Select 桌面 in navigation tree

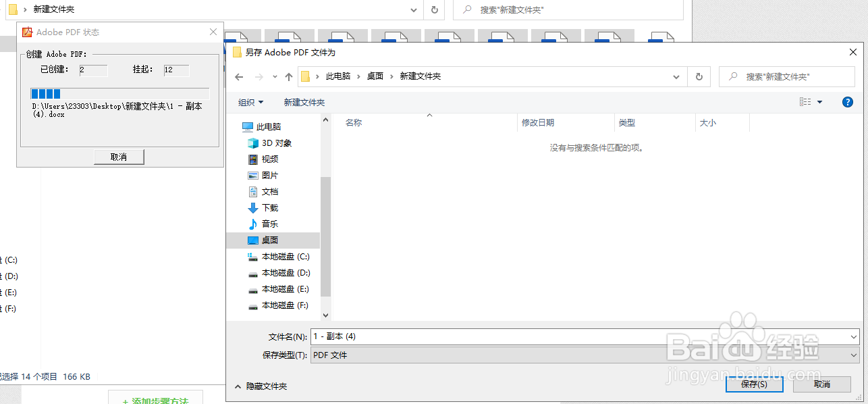tap(273, 241)
